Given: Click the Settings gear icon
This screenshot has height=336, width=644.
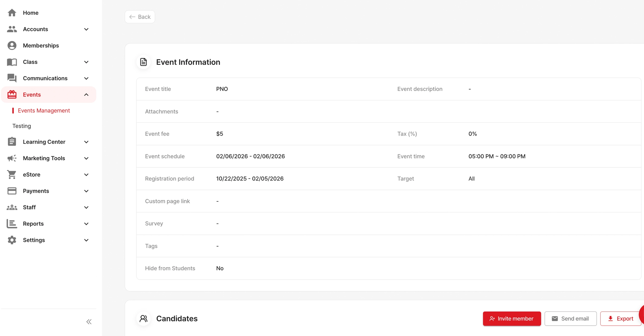Looking at the screenshot, I should (12, 240).
